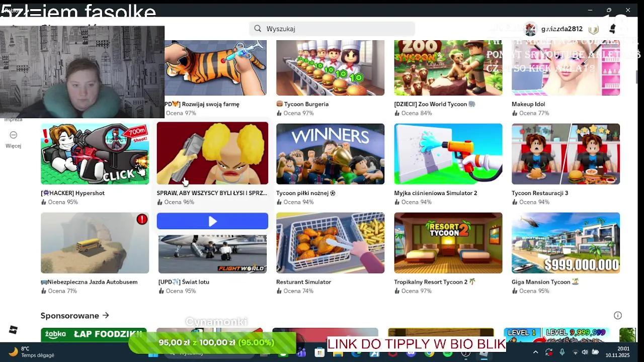Open the tiger farm game thumbnail
The height and width of the screenshot is (362, 644).
coord(215,68)
